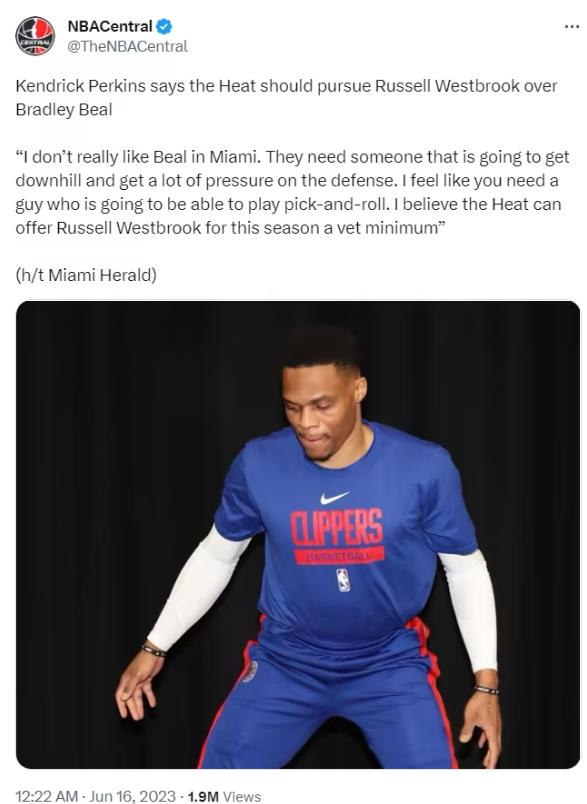Open the @TheNBACentral handle link

pyautogui.click(x=127, y=46)
